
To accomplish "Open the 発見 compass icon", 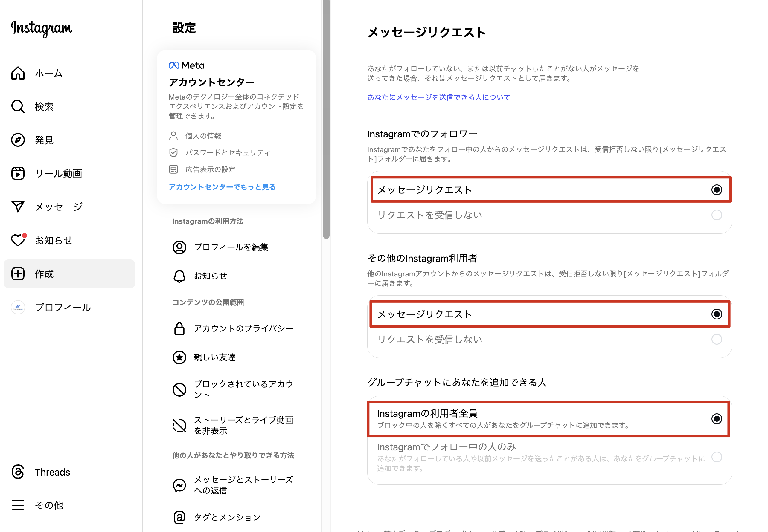I will coord(18,140).
